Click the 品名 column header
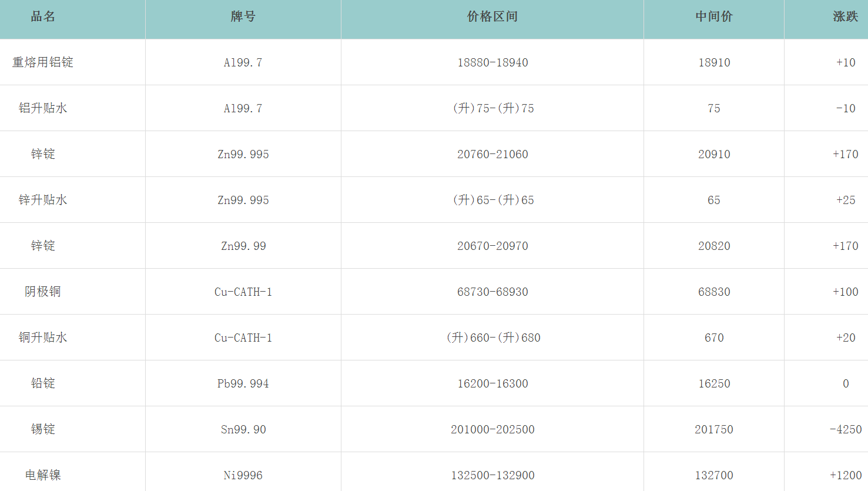The width and height of the screenshot is (868, 491). (43, 16)
